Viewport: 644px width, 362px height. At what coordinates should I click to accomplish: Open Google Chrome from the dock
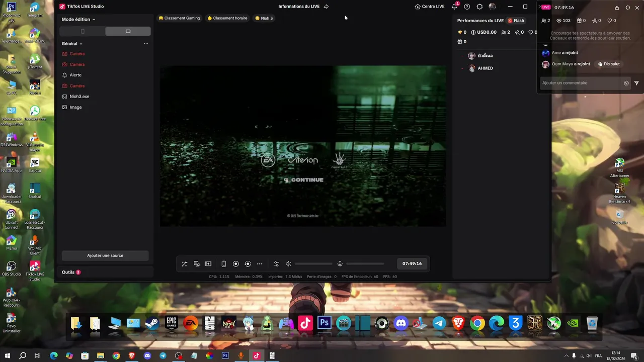click(x=477, y=323)
